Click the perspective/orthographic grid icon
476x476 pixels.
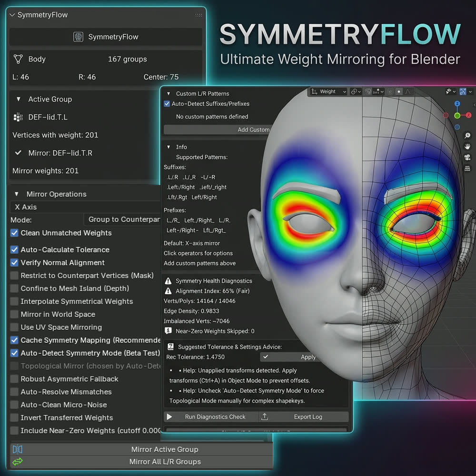(467, 169)
